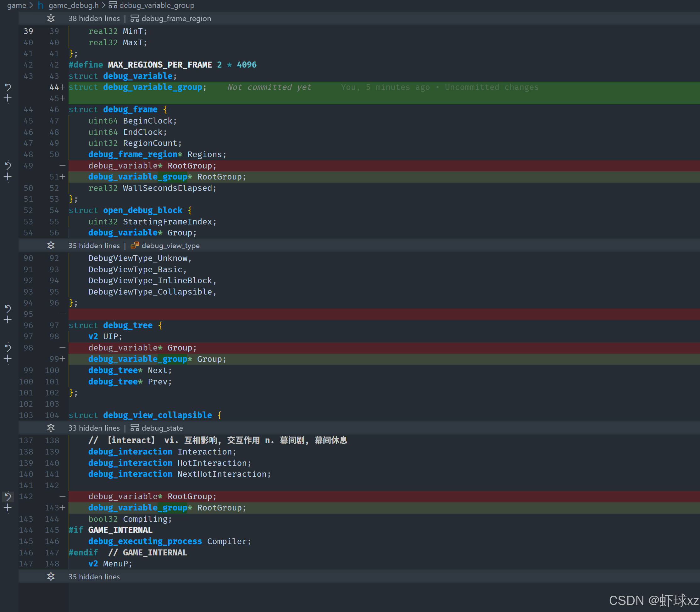Stage the removed blank line 95 change

pos(8,320)
